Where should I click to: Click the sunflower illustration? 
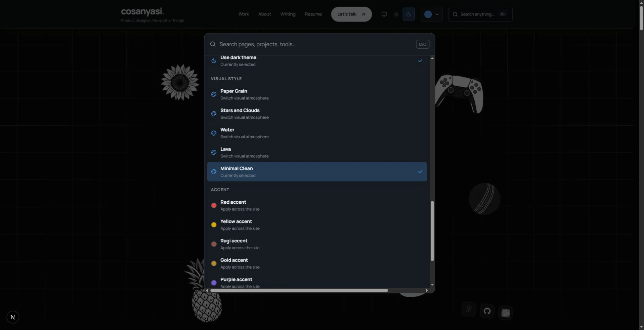click(x=180, y=82)
